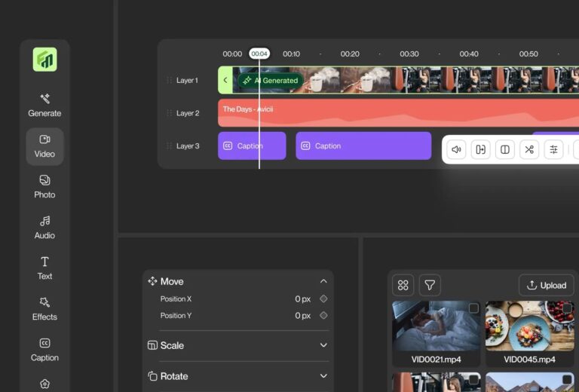Click the volume speaker icon in floating toolbar

(456, 149)
